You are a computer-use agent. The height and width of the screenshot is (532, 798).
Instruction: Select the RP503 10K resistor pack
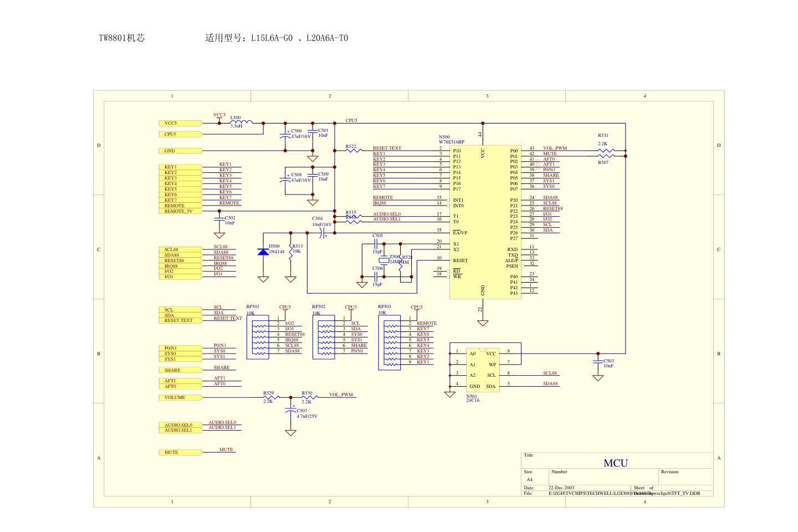pos(390,342)
